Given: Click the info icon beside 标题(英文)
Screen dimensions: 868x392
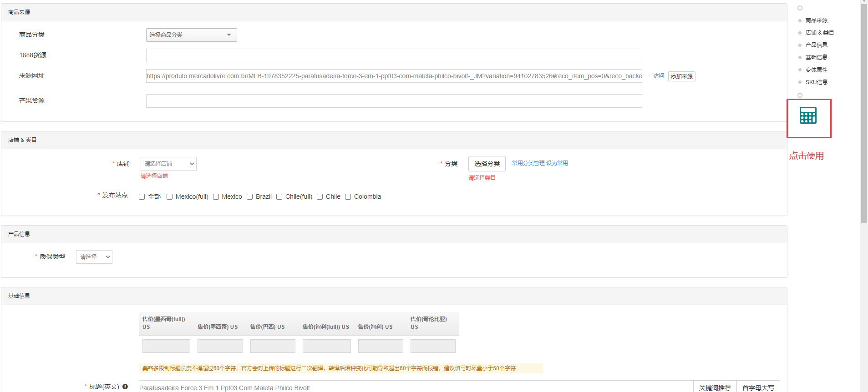Looking at the screenshot, I should click(x=125, y=387).
